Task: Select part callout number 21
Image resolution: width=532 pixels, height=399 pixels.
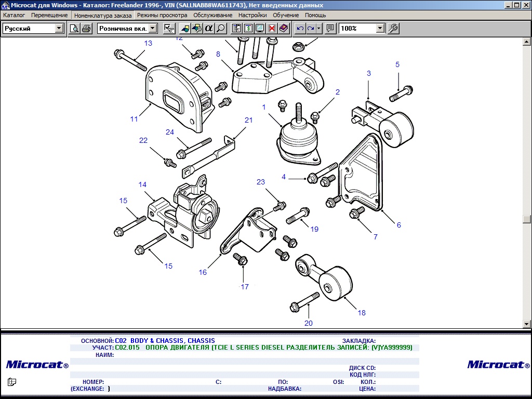Action: [249, 120]
